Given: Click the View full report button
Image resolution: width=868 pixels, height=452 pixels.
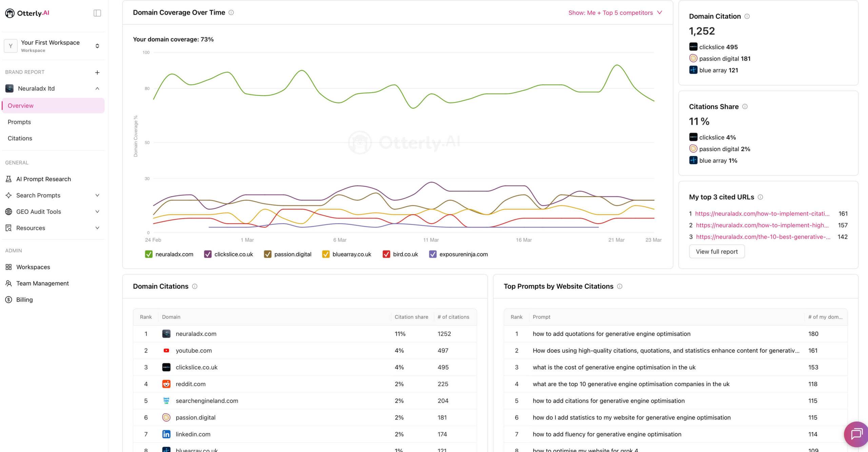Looking at the screenshot, I should click(x=716, y=251).
